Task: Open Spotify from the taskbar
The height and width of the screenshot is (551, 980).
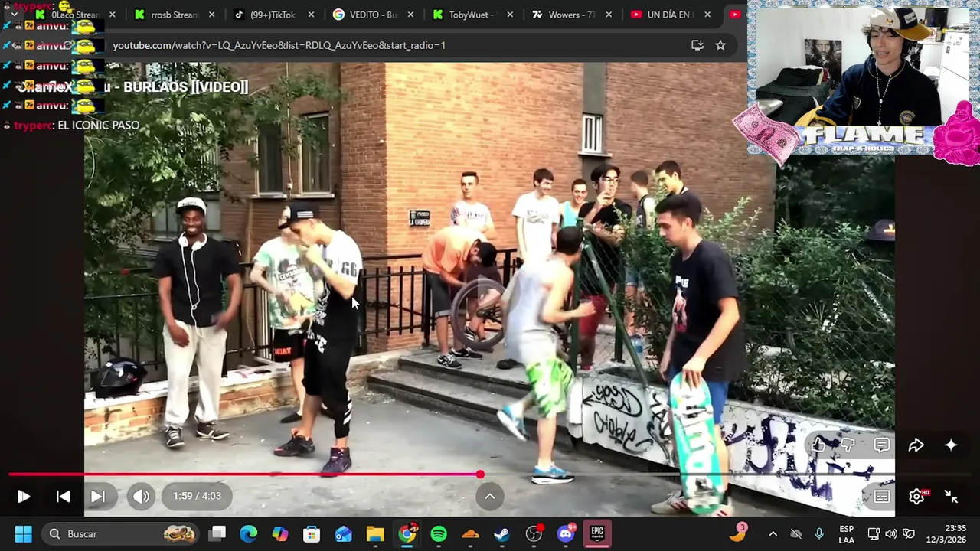Action: click(439, 533)
